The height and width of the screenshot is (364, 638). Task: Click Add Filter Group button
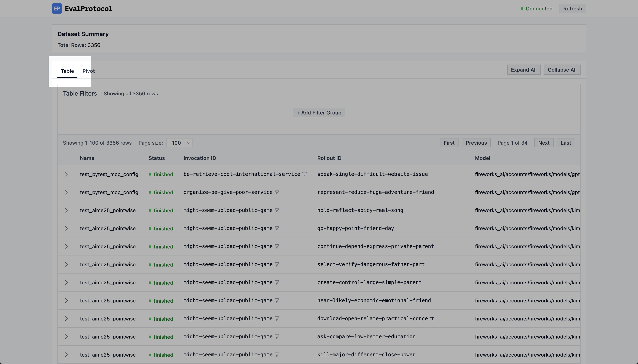(x=319, y=113)
